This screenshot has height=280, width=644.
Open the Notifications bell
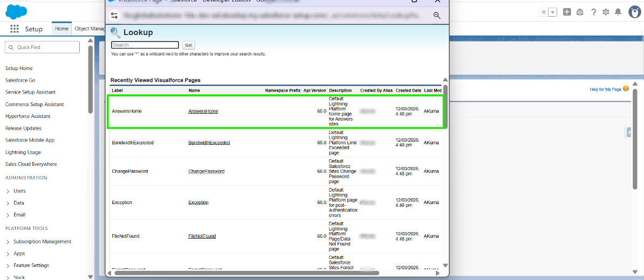(618, 12)
